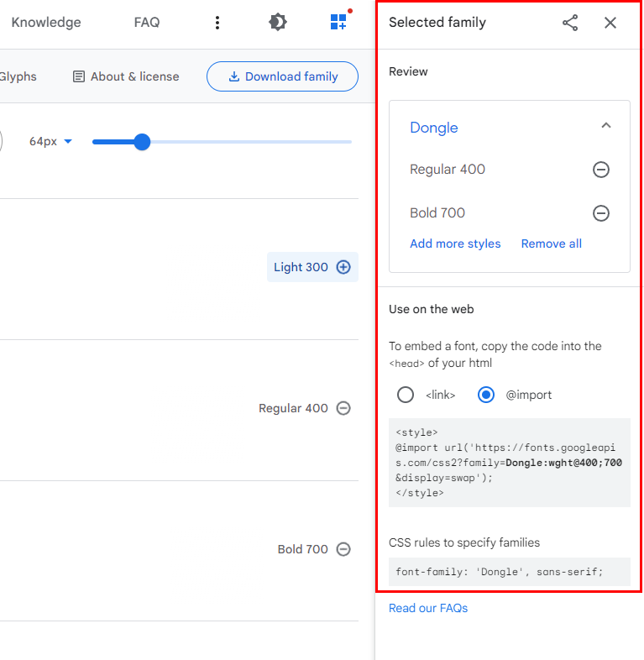Click the font-family CSS rule code block
Screen dimensions: 644x660
pos(510,572)
